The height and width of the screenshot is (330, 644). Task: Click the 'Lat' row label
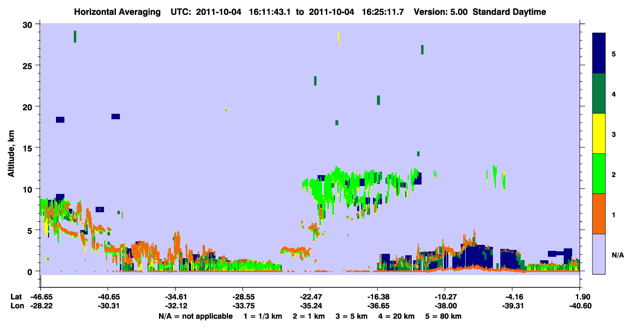tap(16, 297)
